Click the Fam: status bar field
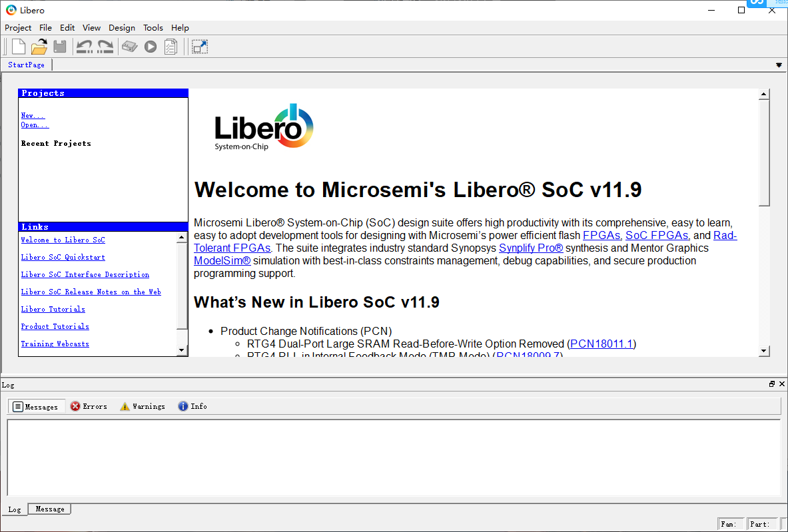The height and width of the screenshot is (532, 788). (730, 524)
